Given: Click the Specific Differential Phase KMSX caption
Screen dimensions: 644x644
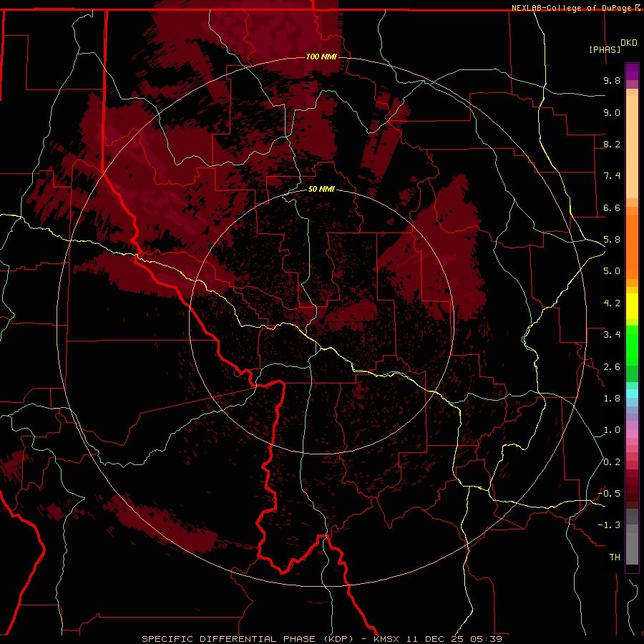Looking at the screenshot, I should [x=321, y=639].
